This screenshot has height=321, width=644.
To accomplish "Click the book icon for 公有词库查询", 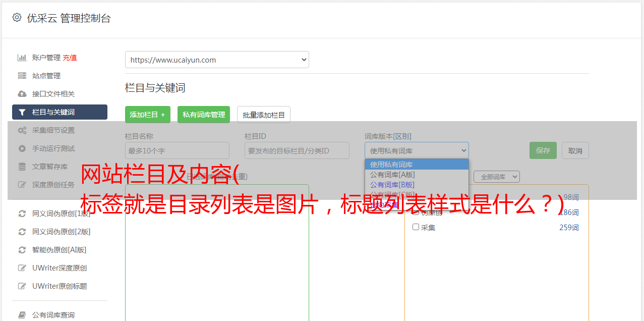I will pyautogui.click(x=22, y=315).
